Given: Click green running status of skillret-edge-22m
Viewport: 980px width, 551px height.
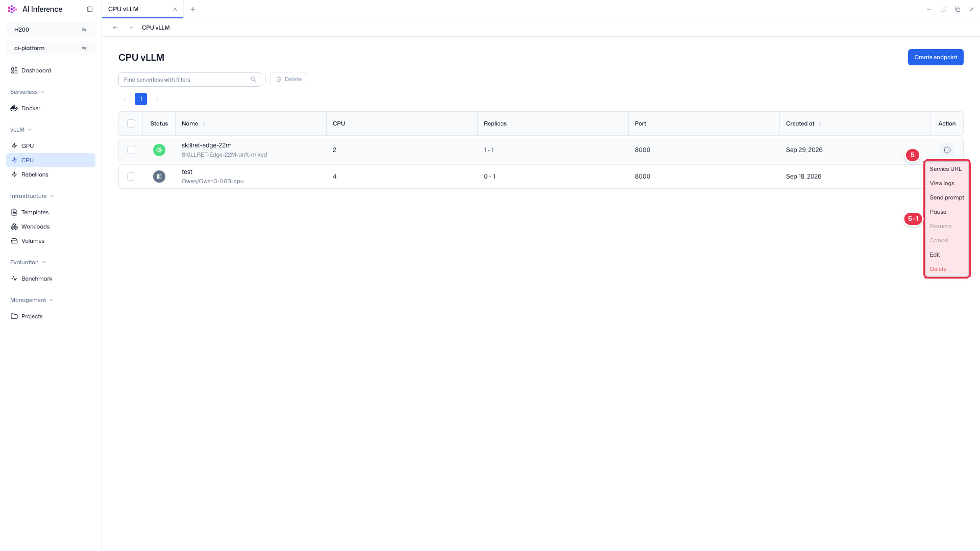Looking at the screenshot, I should click(159, 150).
